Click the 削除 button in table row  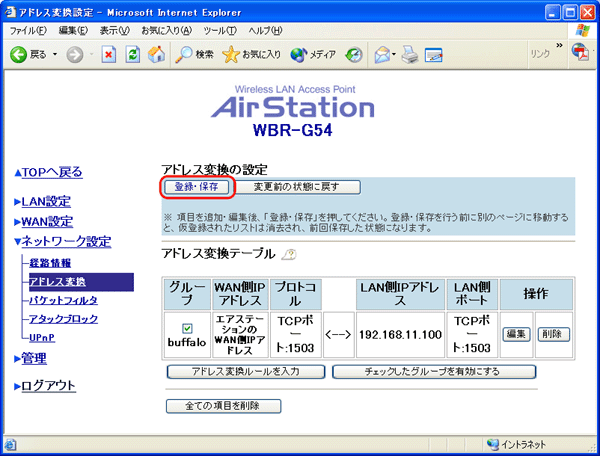click(553, 334)
